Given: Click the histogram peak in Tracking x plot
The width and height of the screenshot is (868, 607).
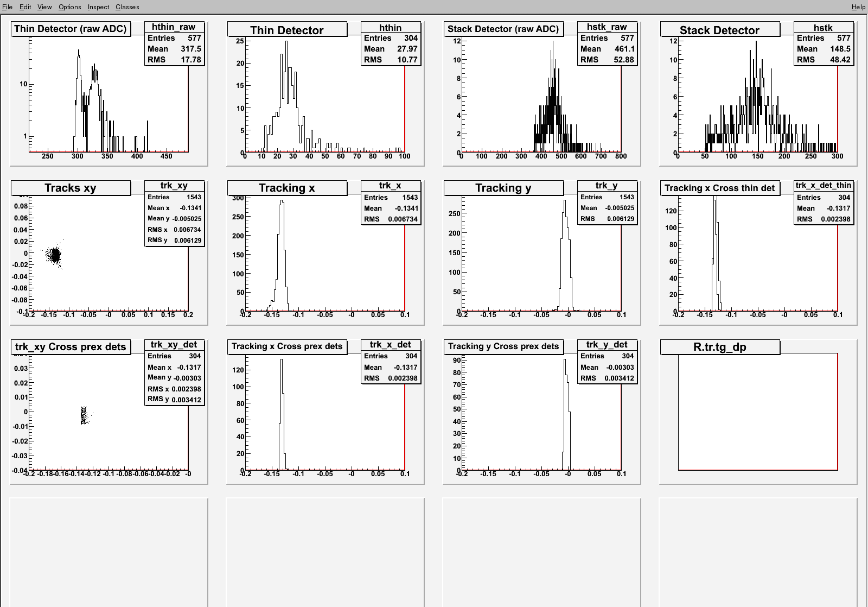Looking at the screenshot, I should (x=282, y=202).
